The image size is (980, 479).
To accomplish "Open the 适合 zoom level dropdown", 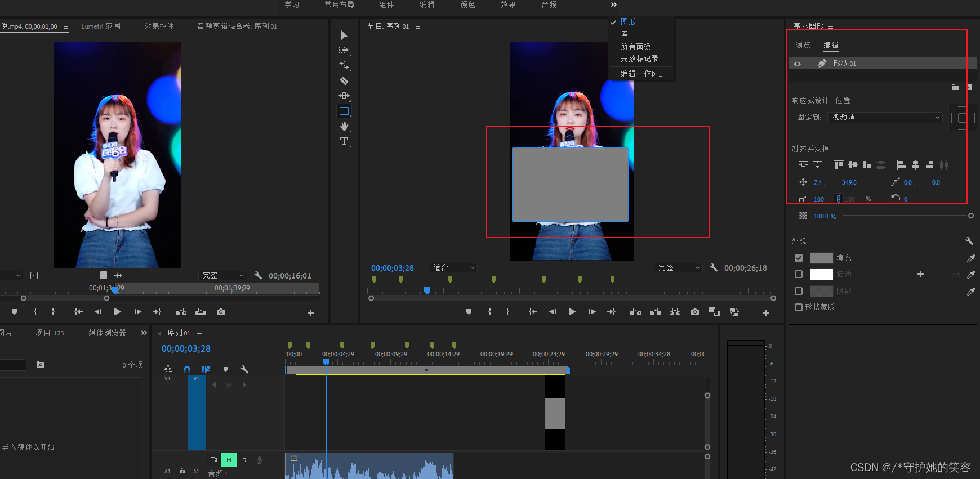I will 453,268.
